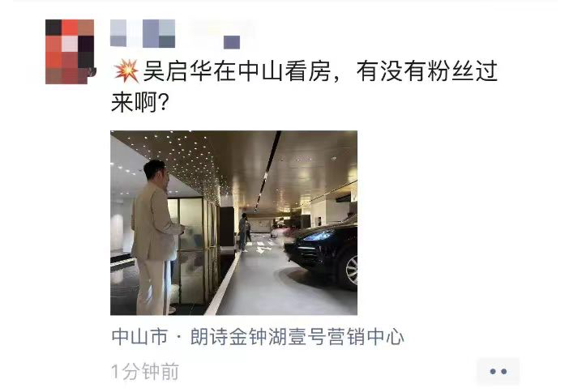Image resolution: width=569 pixels, height=392 pixels.
Task: Open the parking garage photo thumbnail
Action: 233,223
